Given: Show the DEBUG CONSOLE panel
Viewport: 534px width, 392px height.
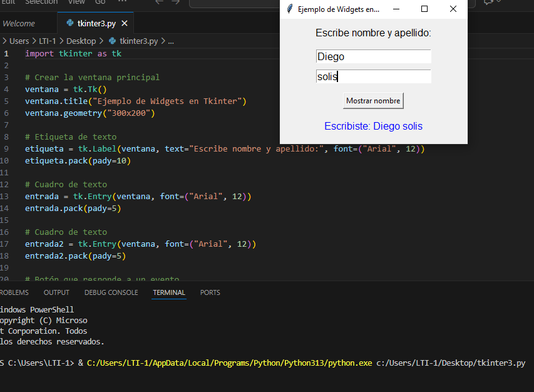Looking at the screenshot, I should 111,292.
